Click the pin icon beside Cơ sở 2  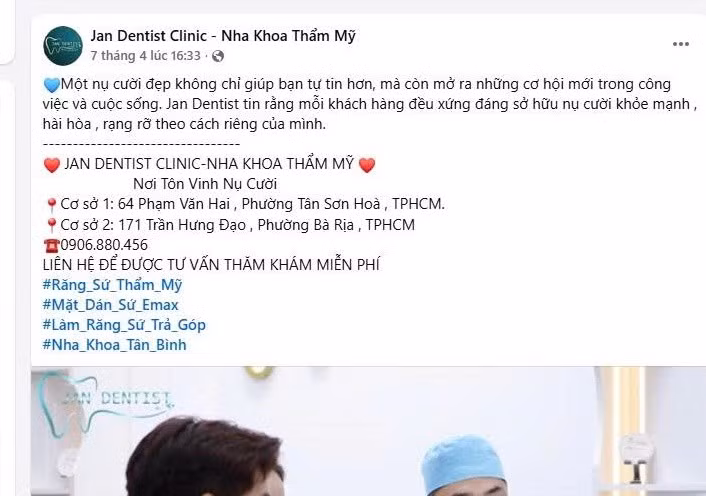click(x=51, y=225)
